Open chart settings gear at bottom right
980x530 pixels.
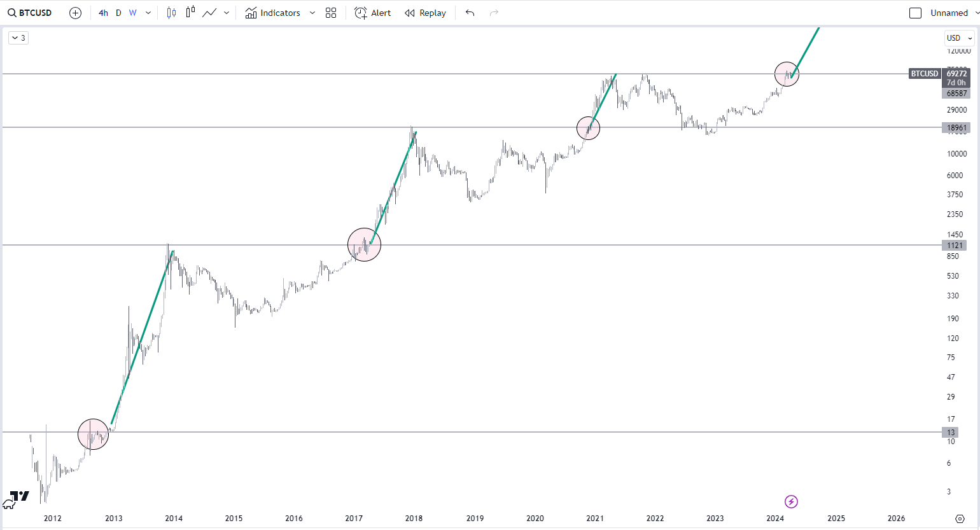[x=960, y=519]
